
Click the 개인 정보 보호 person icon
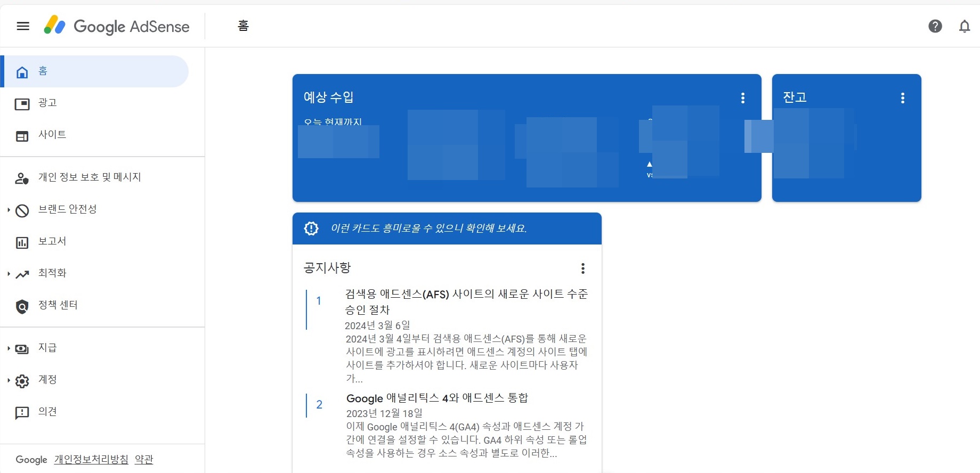tap(22, 178)
